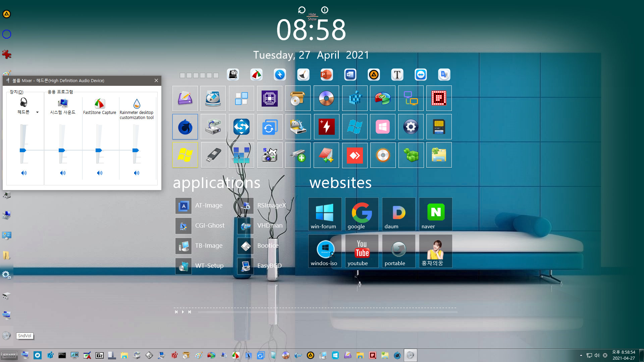644x362 pixels.
Task: Open the typography T dock icon
Action: (397, 74)
